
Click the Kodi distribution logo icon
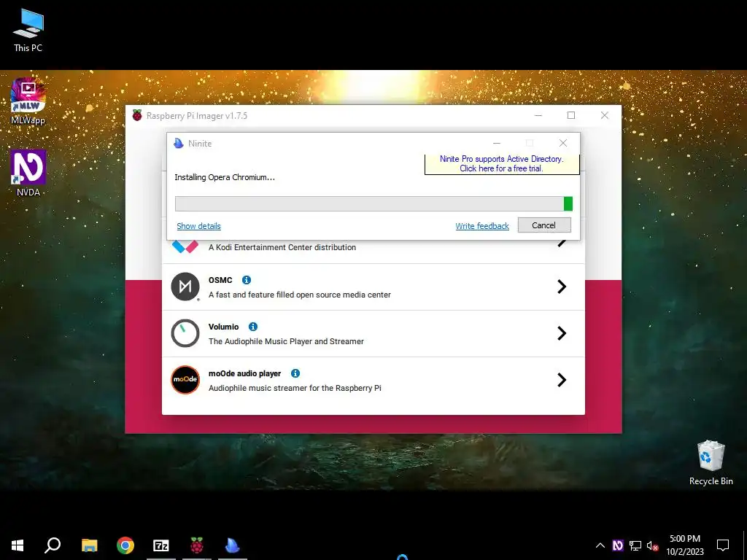pyautogui.click(x=185, y=246)
